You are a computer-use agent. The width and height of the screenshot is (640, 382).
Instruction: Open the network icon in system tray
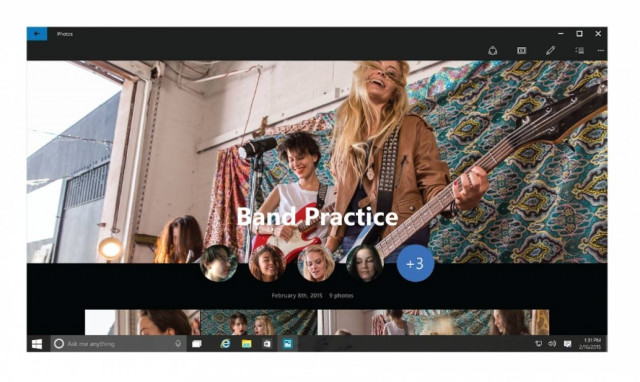pyautogui.click(x=539, y=344)
